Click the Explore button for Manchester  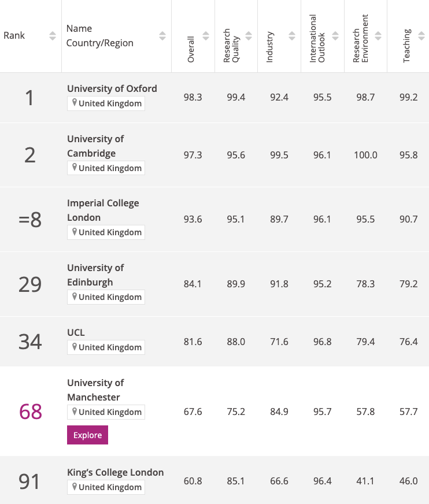[87, 435]
